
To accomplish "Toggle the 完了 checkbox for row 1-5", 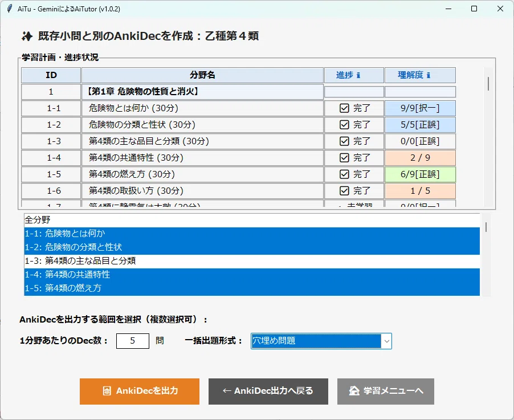I will coord(344,174).
